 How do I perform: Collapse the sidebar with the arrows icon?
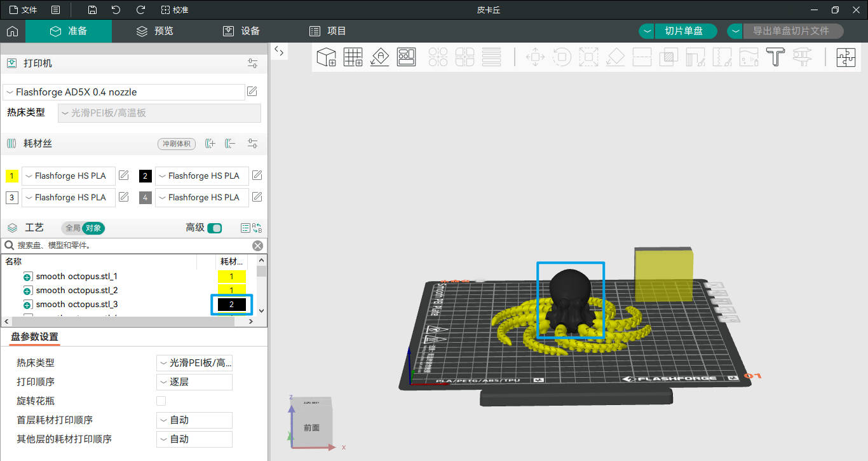(x=279, y=52)
